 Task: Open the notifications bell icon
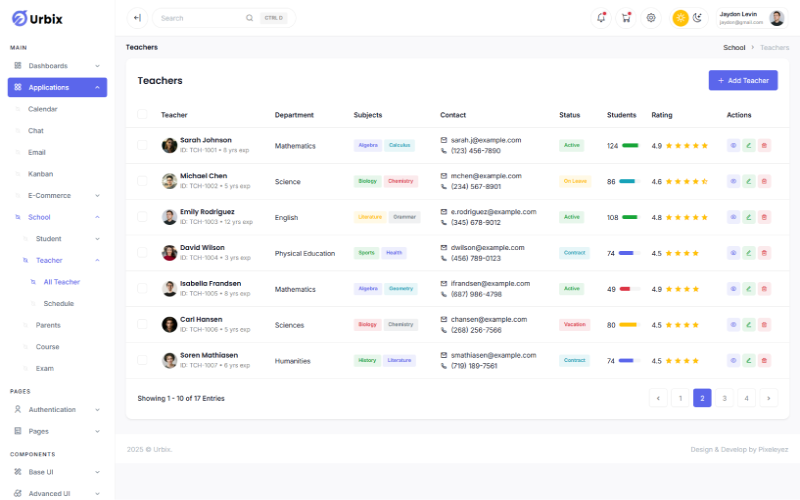(x=601, y=18)
